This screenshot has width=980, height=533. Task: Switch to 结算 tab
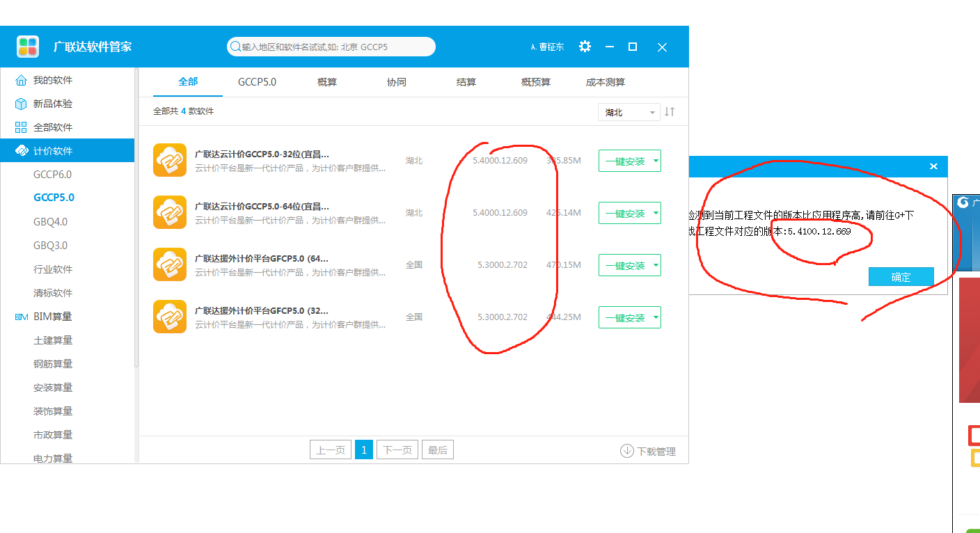click(466, 82)
